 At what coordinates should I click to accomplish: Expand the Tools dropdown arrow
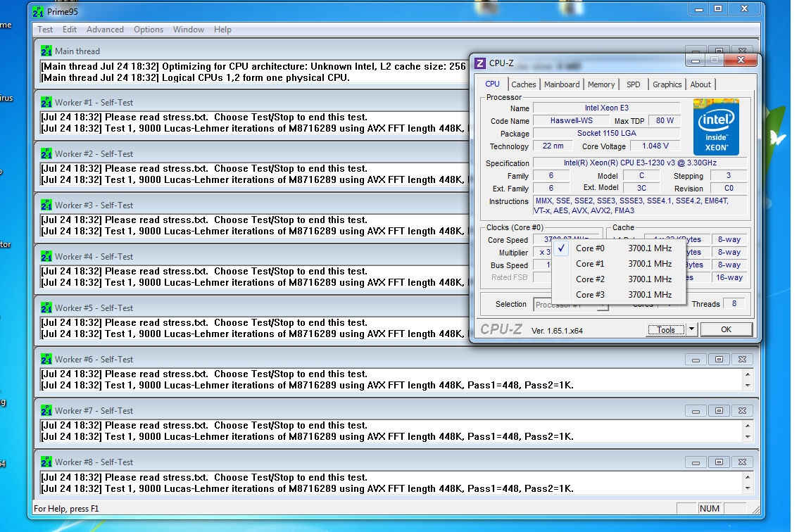[x=691, y=329]
